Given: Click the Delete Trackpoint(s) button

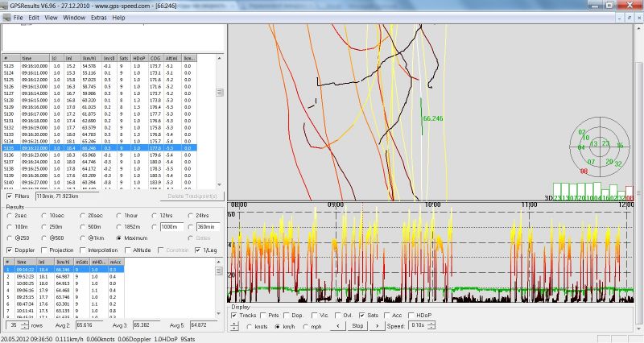Looking at the screenshot, I should point(193,196).
